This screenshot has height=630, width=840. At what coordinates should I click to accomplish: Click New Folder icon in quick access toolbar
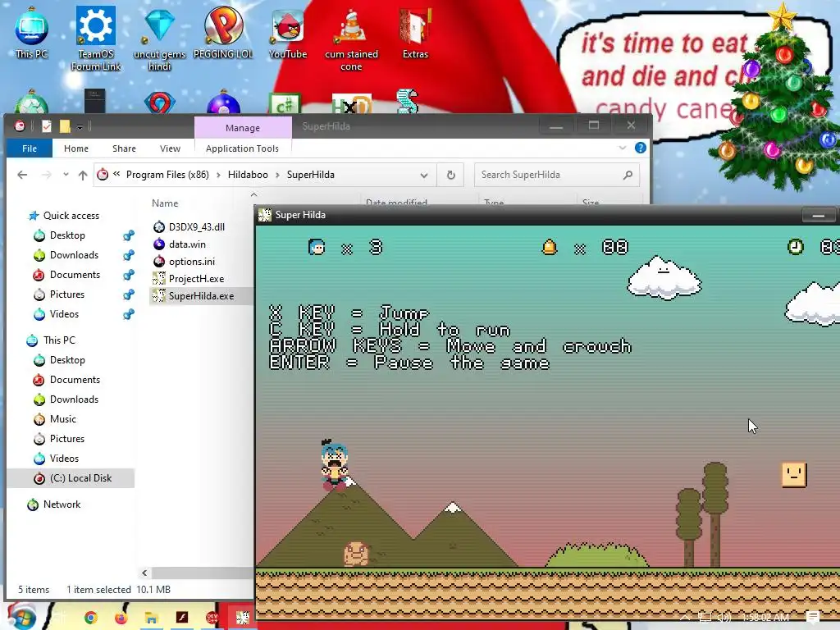click(65, 126)
